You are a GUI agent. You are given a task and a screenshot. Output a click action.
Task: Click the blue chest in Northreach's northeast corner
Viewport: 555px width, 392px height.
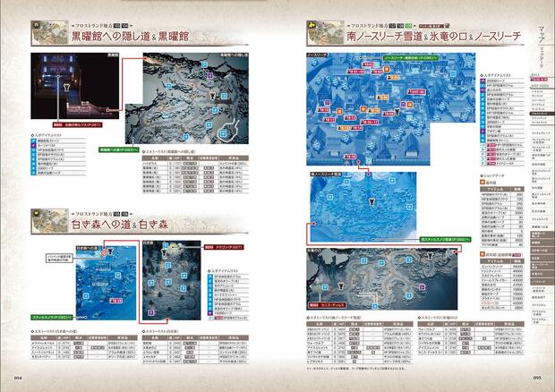[x=454, y=72]
